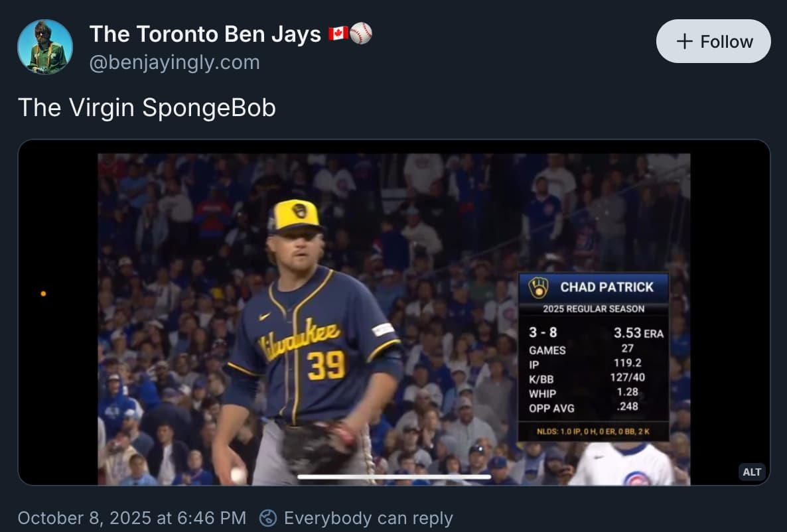Click the number 39 on the pitcher's jersey
The width and height of the screenshot is (787, 532).
(x=326, y=365)
